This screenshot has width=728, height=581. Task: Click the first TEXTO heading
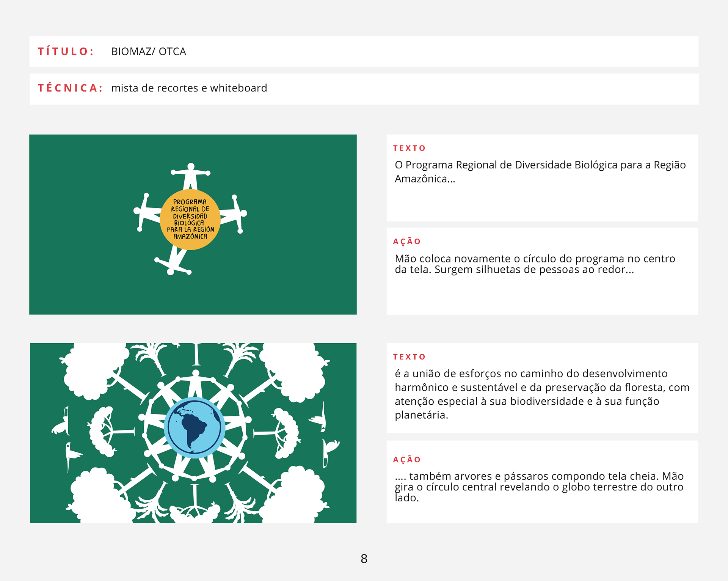[x=409, y=148]
